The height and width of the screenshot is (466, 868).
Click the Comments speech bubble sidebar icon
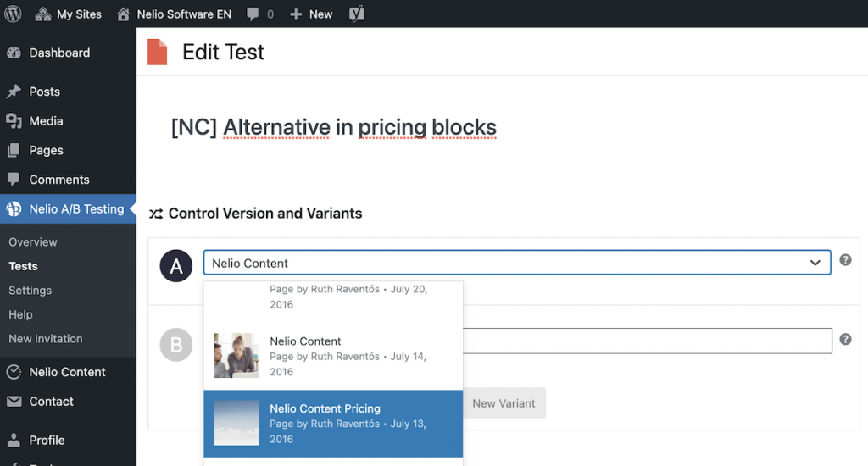coord(14,179)
